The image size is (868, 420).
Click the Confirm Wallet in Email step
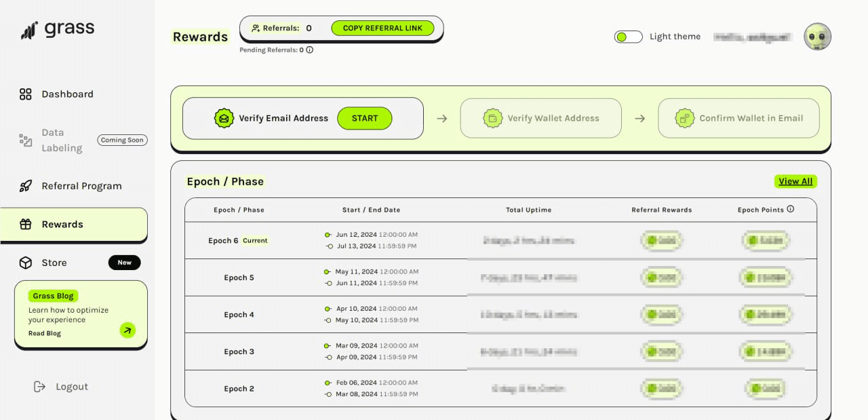pos(739,119)
